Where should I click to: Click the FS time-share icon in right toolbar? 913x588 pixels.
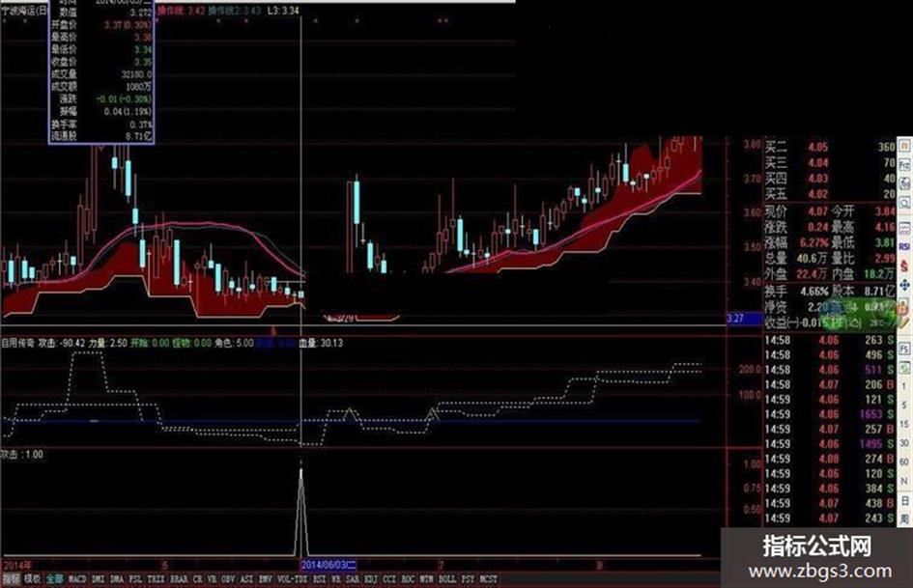coord(904,349)
